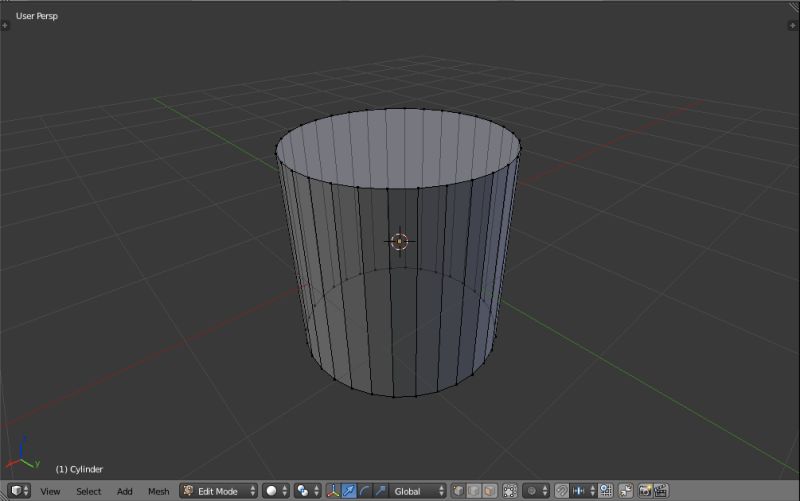Expand the left tool shelf plus
Viewport: 800px width, 501px height.
coord(5,24)
